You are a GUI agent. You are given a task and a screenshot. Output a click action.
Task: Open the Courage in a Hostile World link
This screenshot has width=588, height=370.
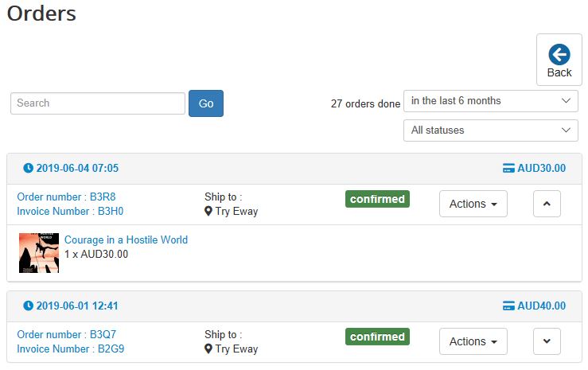(x=126, y=240)
